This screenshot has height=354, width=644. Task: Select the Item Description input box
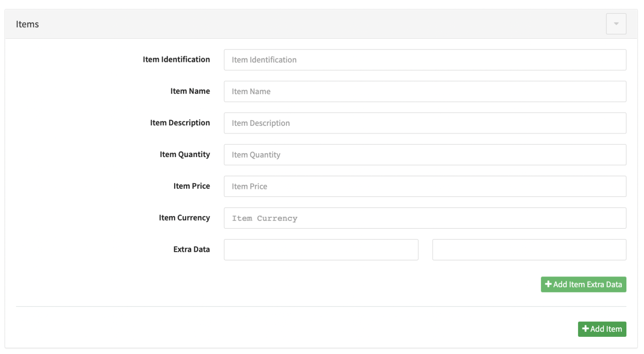click(x=425, y=123)
